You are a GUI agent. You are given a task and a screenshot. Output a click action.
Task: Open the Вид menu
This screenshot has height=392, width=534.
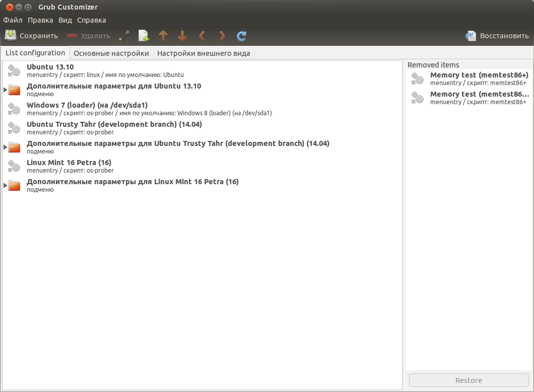[x=65, y=20]
